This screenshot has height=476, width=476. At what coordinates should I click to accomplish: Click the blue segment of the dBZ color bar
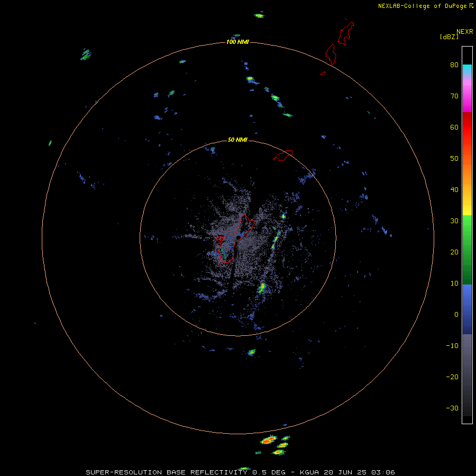click(x=467, y=309)
